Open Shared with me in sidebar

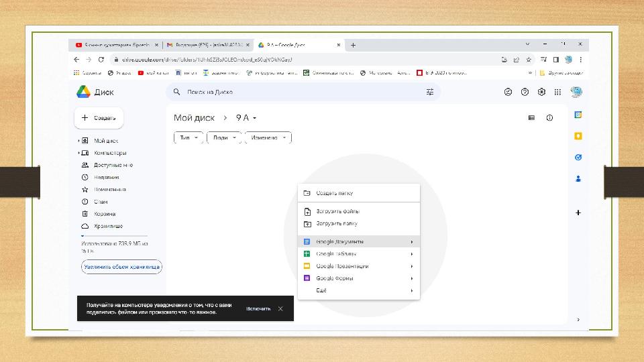click(x=113, y=165)
